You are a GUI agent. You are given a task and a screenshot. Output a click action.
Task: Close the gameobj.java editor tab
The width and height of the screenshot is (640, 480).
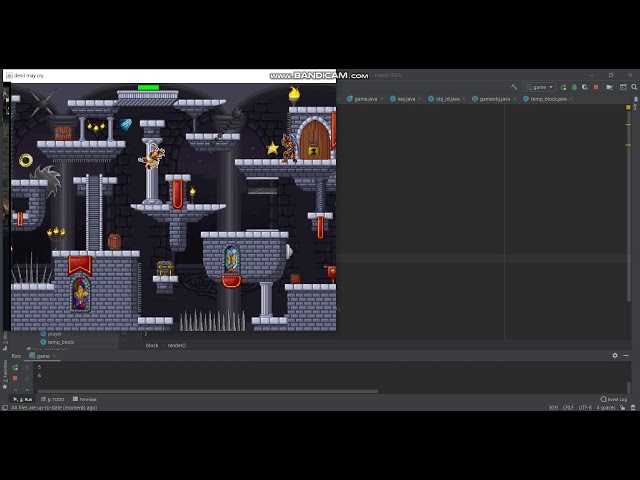tap(515, 99)
